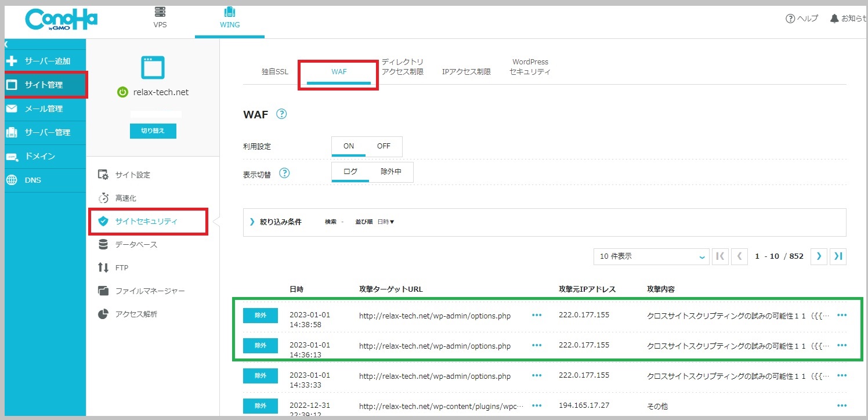Click the green power icon beside relax-tech.net
The height and width of the screenshot is (420, 868).
[x=122, y=92]
